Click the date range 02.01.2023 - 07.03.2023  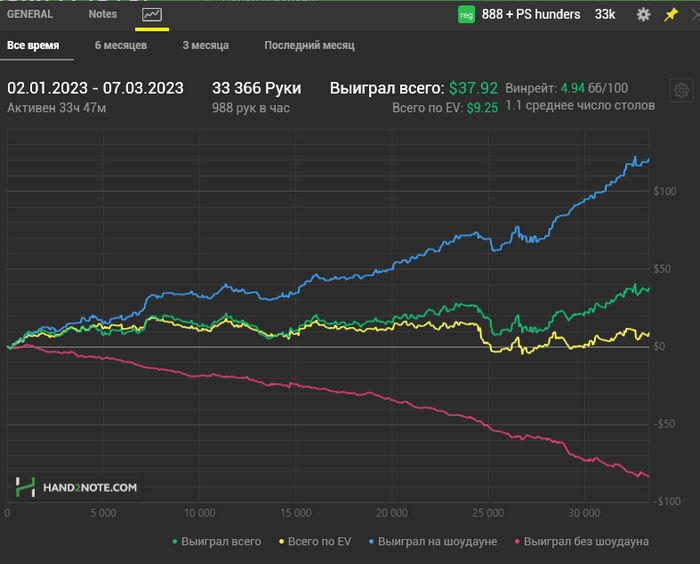click(95, 88)
